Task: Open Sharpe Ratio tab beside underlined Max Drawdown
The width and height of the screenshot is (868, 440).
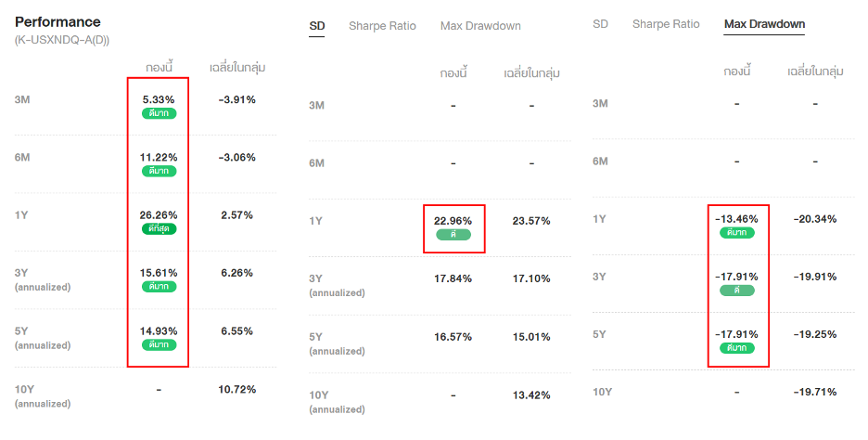Action: tap(666, 24)
